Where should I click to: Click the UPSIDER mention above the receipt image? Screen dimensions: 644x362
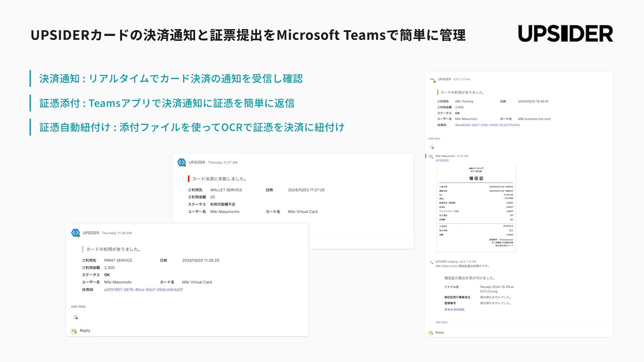click(x=442, y=160)
